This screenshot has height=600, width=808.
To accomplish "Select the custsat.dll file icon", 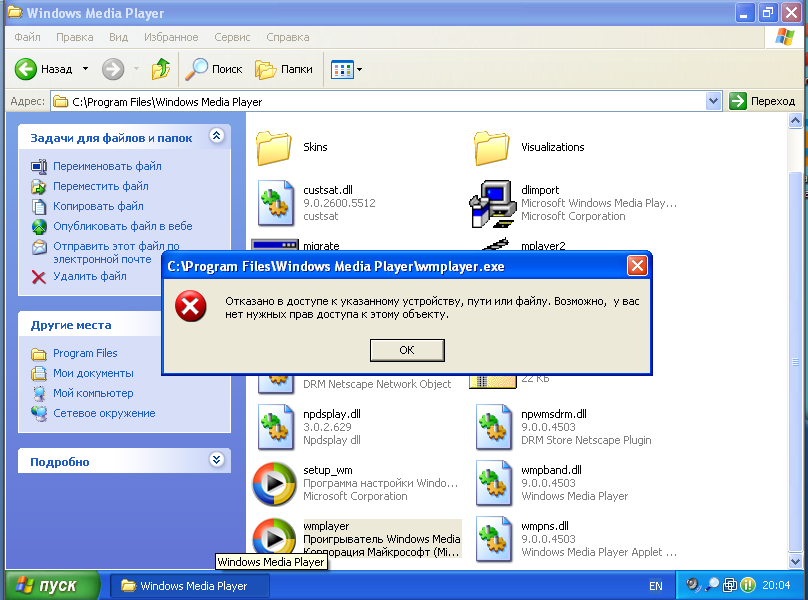I will 276,203.
